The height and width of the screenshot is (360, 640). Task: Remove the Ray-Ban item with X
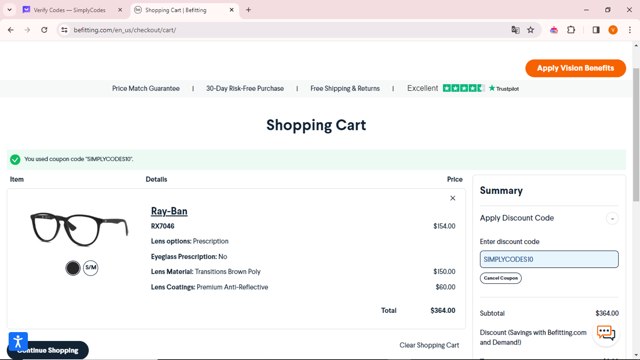pos(452,198)
